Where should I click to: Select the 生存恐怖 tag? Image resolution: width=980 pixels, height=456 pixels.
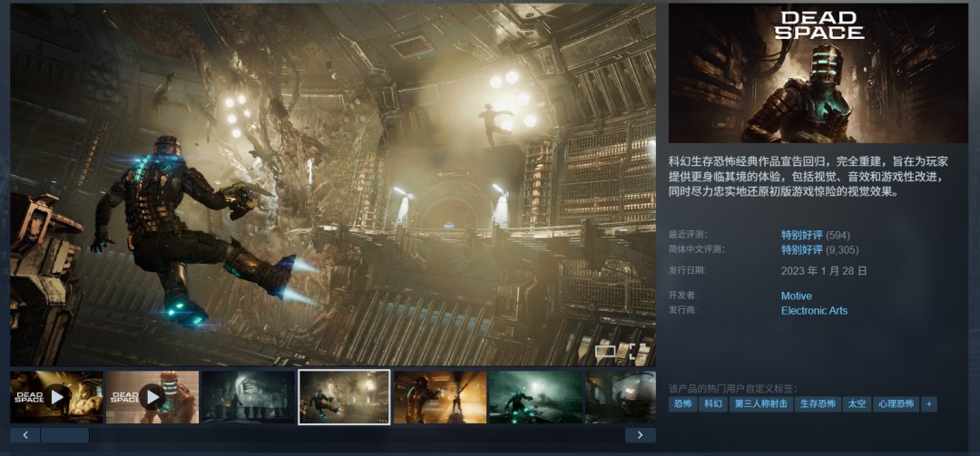(x=817, y=403)
